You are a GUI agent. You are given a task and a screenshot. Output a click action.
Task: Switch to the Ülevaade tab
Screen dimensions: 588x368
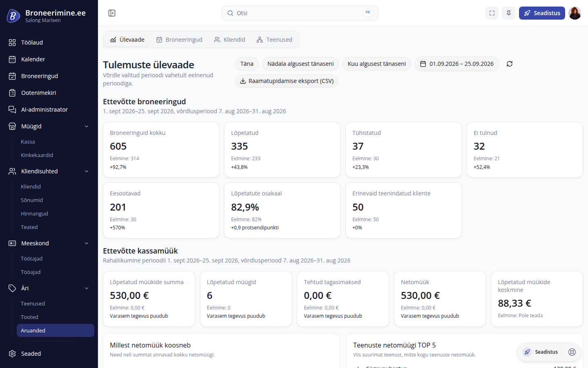pos(127,40)
